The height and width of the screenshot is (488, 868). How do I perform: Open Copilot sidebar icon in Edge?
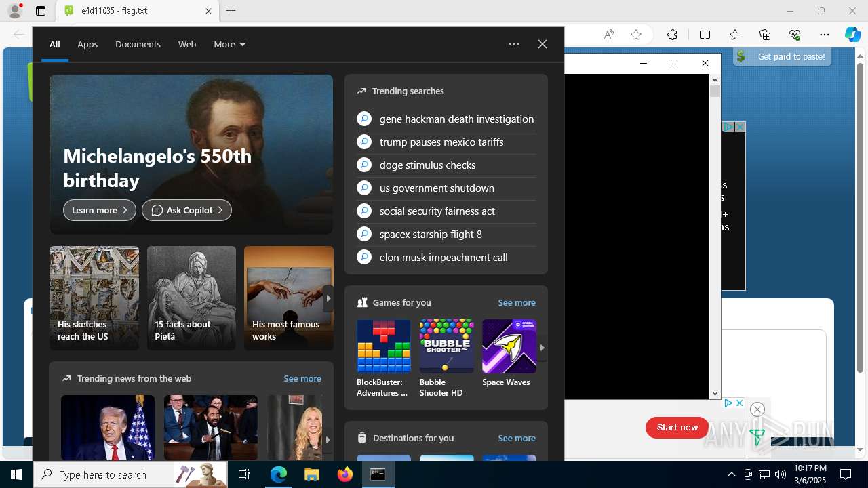coord(852,35)
